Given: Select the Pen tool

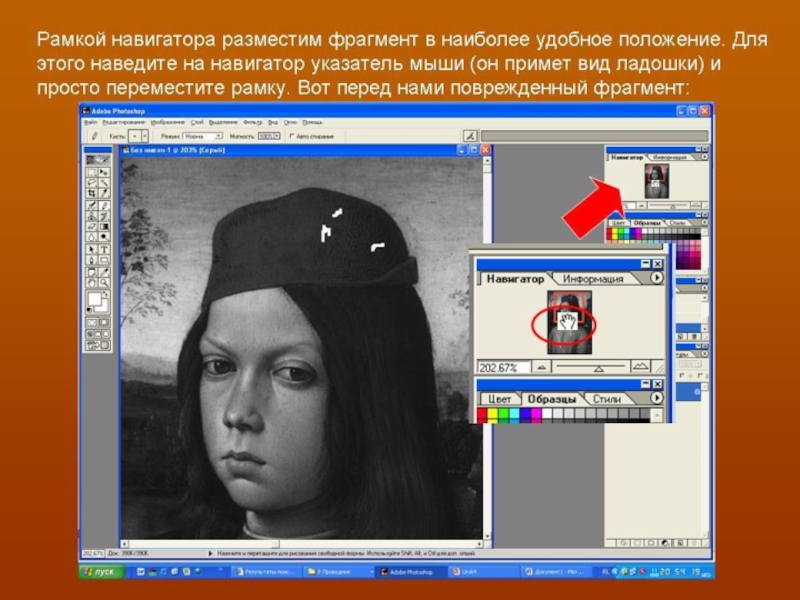Looking at the screenshot, I should (92, 260).
